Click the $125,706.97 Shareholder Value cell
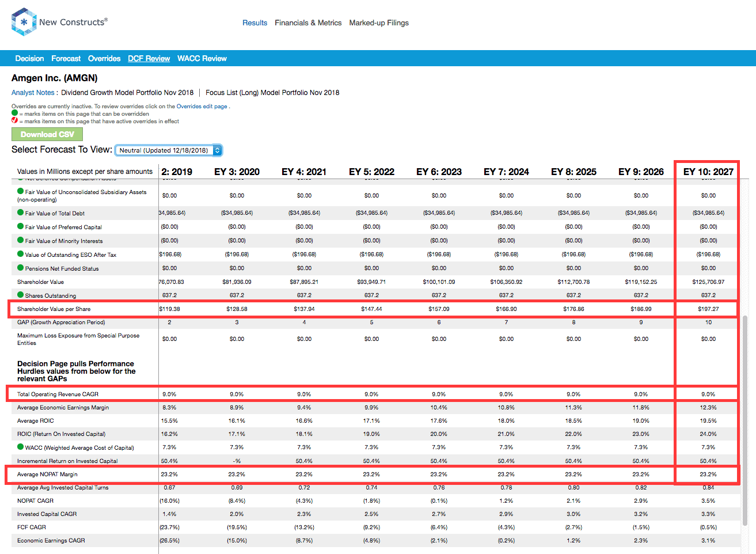Viewport: 756px width, 554px height. coord(708,282)
